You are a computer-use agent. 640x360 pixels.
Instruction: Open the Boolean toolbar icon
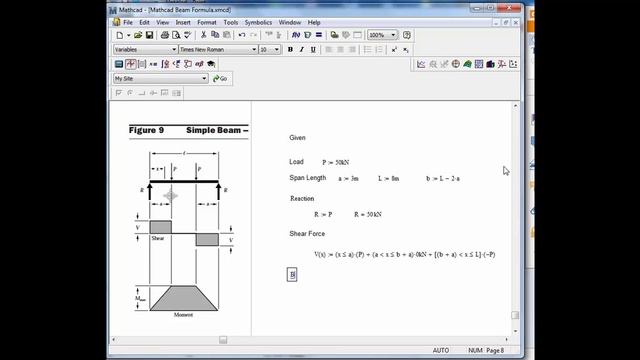tap(176, 64)
